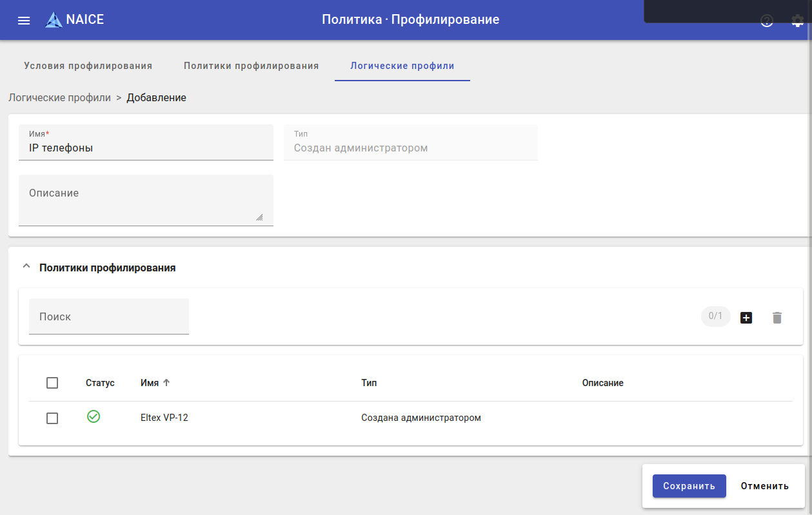This screenshot has width=812, height=515.
Task: Click into the Описание text area
Action: [x=146, y=200]
